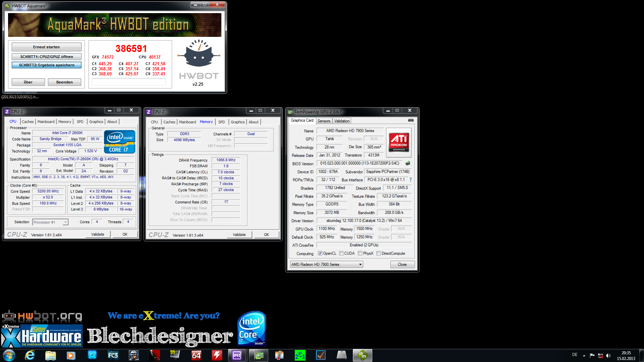Click the Intel Core i7 logo in CPU-Z
644x362 pixels.
pos(120,141)
